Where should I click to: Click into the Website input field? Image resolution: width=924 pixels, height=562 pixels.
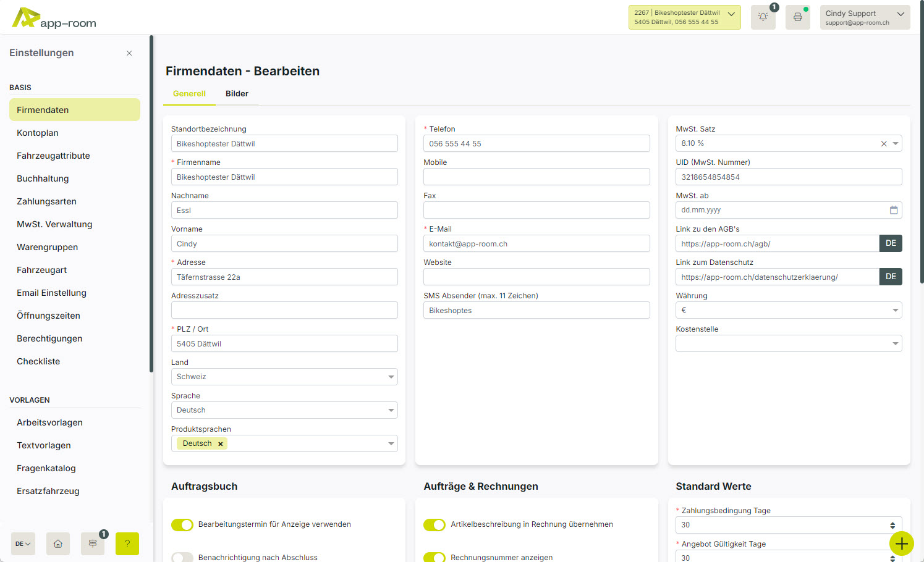[536, 277]
